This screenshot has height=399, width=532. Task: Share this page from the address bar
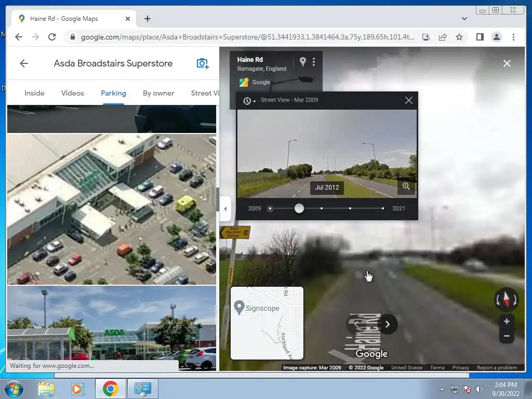[443, 37]
